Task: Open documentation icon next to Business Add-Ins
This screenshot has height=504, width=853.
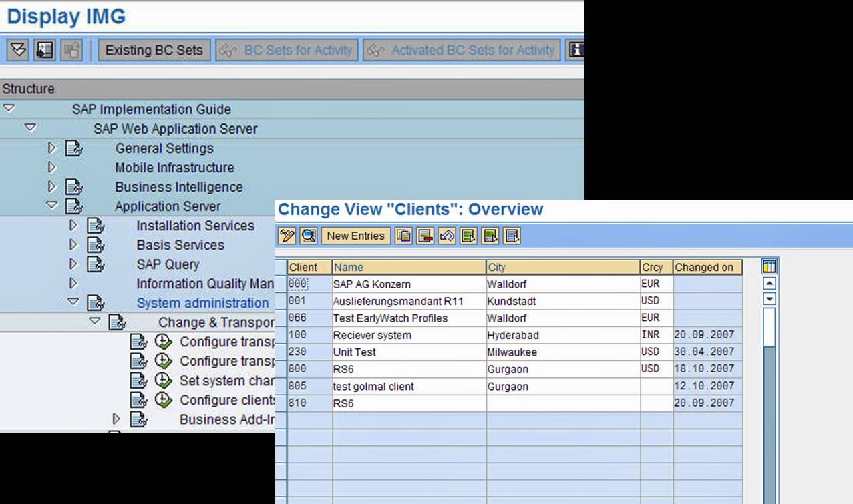Action: coord(140,419)
